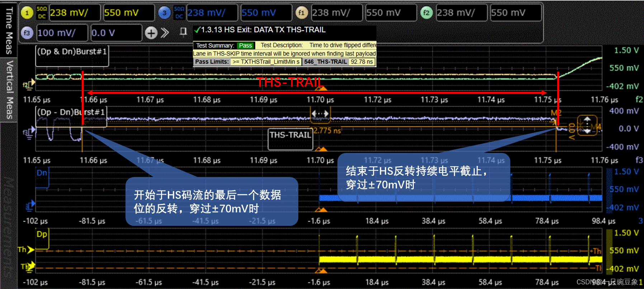Click the Pass Limits label cell
Screen dimensions: 644x289
(212, 62)
